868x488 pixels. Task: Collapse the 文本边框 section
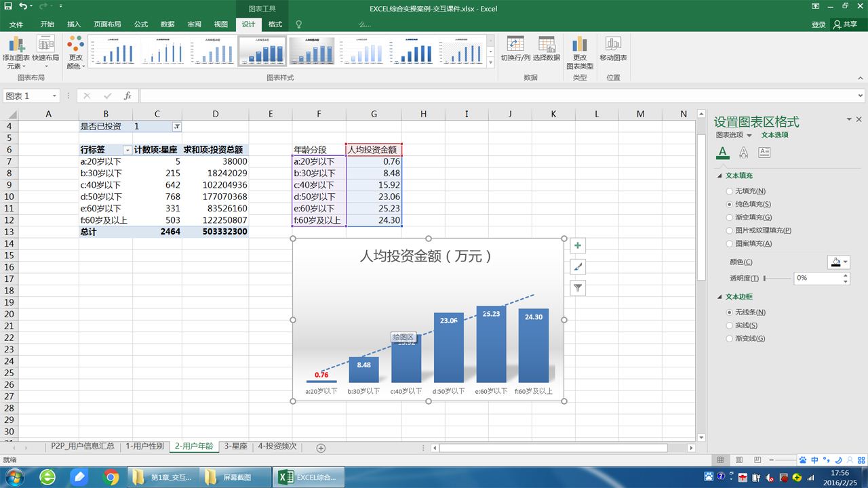(719, 297)
